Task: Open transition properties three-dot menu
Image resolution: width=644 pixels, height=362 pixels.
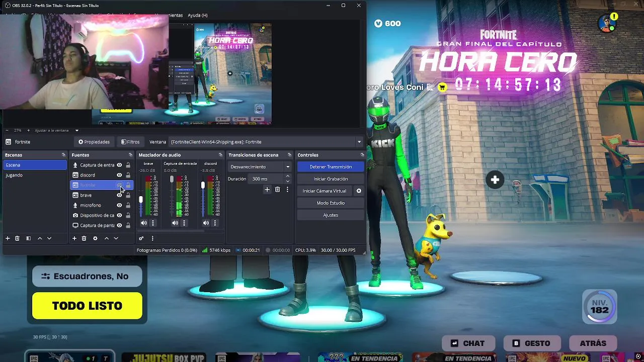Action: click(x=287, y=190)
